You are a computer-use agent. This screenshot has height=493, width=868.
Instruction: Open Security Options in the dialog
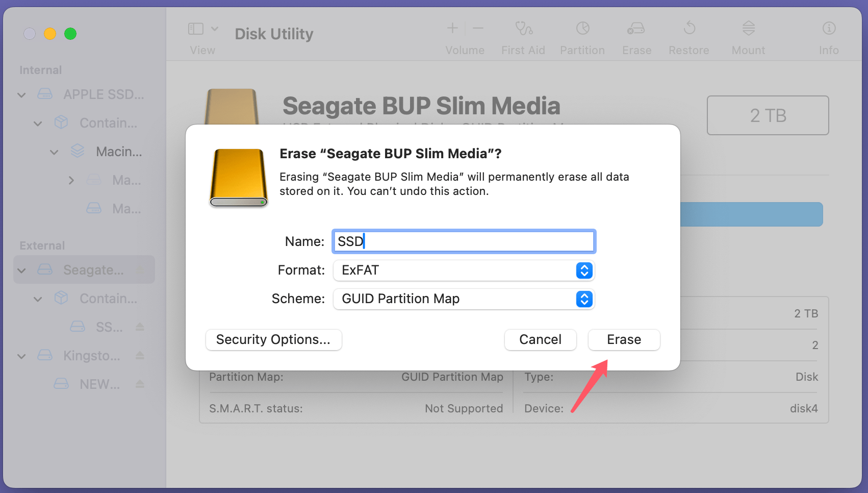(x=273, y=339)
